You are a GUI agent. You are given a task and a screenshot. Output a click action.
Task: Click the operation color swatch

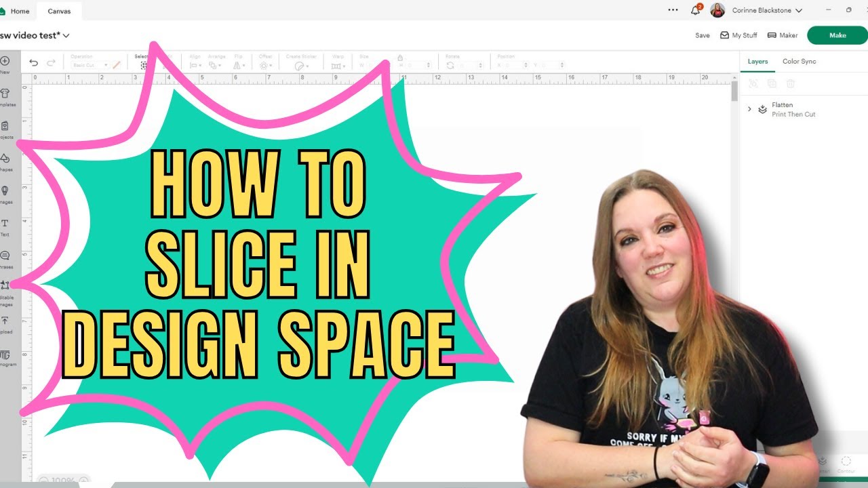(x=117, y=65)
